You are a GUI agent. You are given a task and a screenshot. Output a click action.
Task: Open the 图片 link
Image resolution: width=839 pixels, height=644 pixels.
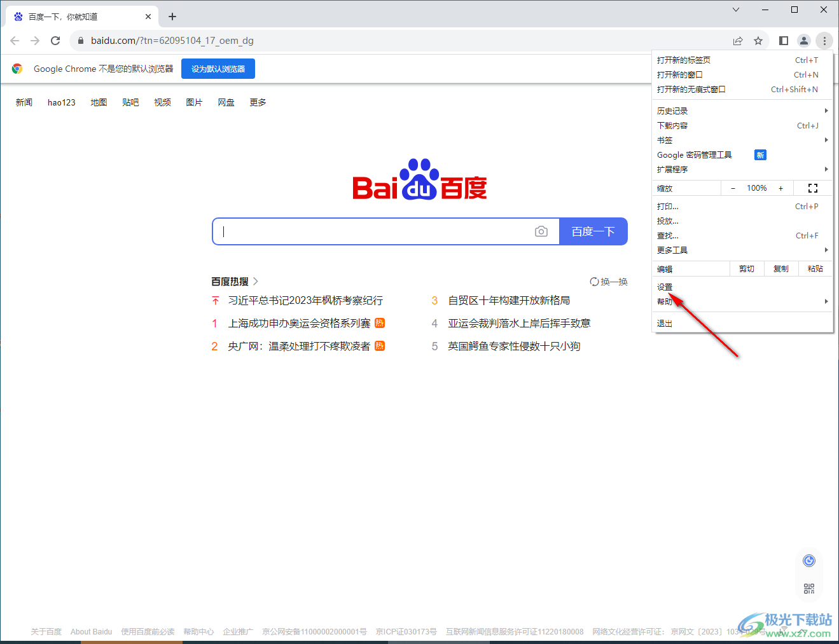194,102
